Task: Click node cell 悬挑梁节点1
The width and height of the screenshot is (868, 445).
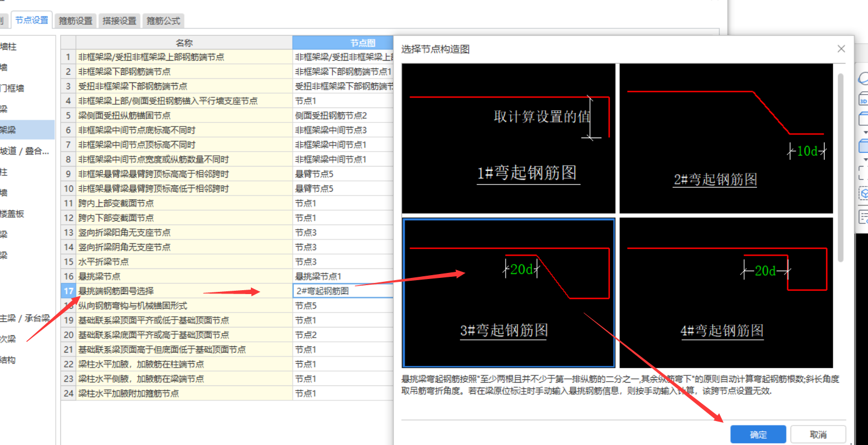Action: point(343,276)
